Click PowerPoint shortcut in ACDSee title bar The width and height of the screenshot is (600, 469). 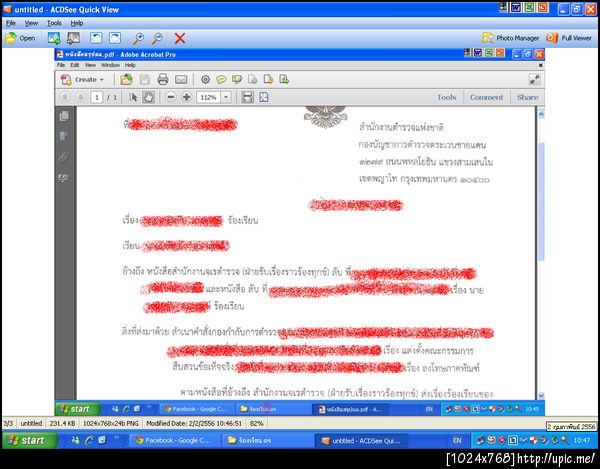coord(543,7)
